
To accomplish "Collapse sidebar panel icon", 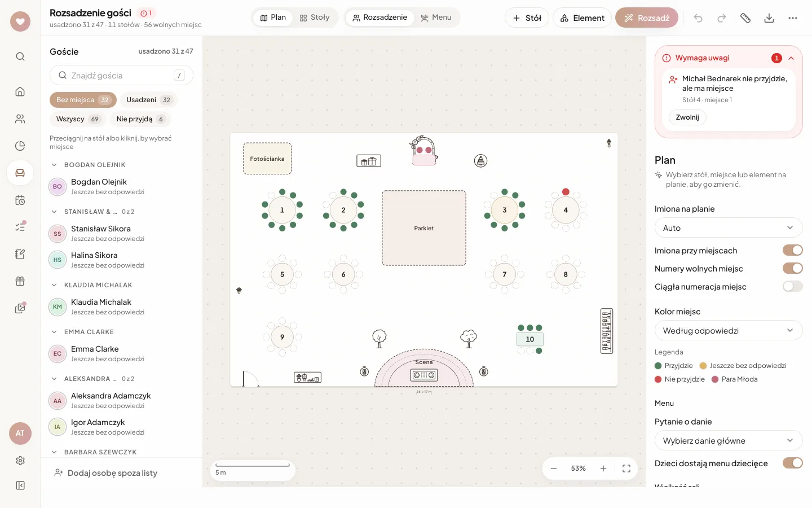I will tap(20, 485).
